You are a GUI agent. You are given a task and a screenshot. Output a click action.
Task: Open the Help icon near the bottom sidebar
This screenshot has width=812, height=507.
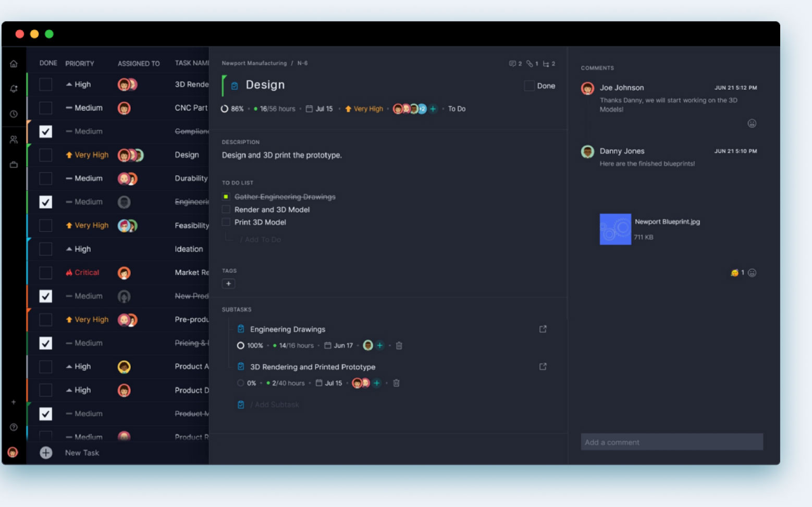pos(14,427)
